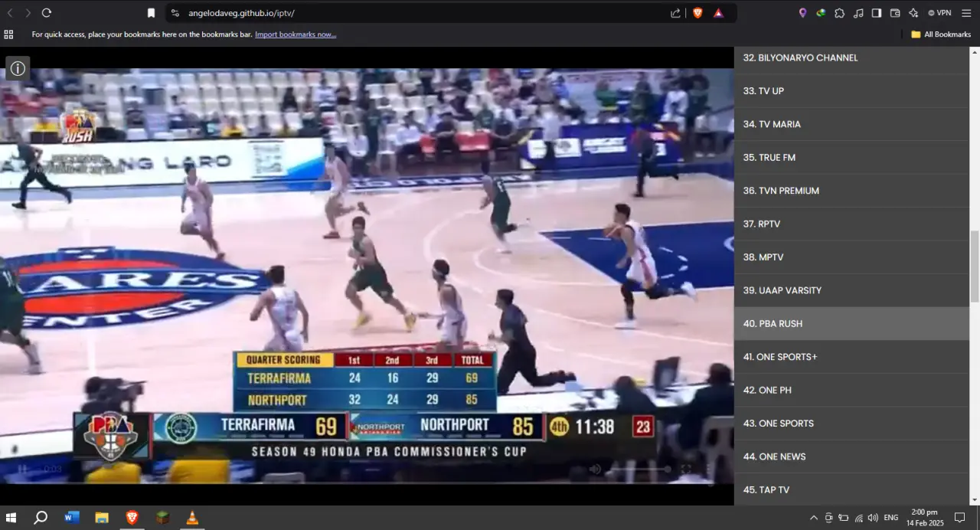The image size is (980, 530).
Task: Toggle the Brave VPN button
Action: 939,13
